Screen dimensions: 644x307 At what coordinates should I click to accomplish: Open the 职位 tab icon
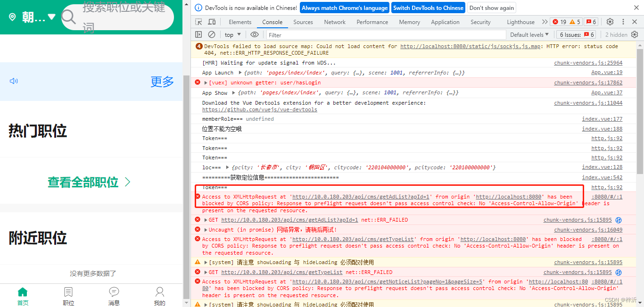click(x=68, y=292)
